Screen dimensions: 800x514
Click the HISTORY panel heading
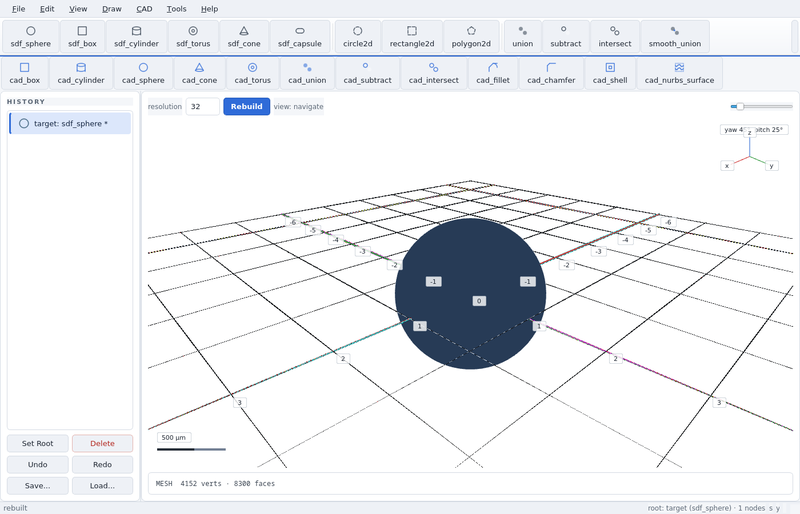[26, 102]
